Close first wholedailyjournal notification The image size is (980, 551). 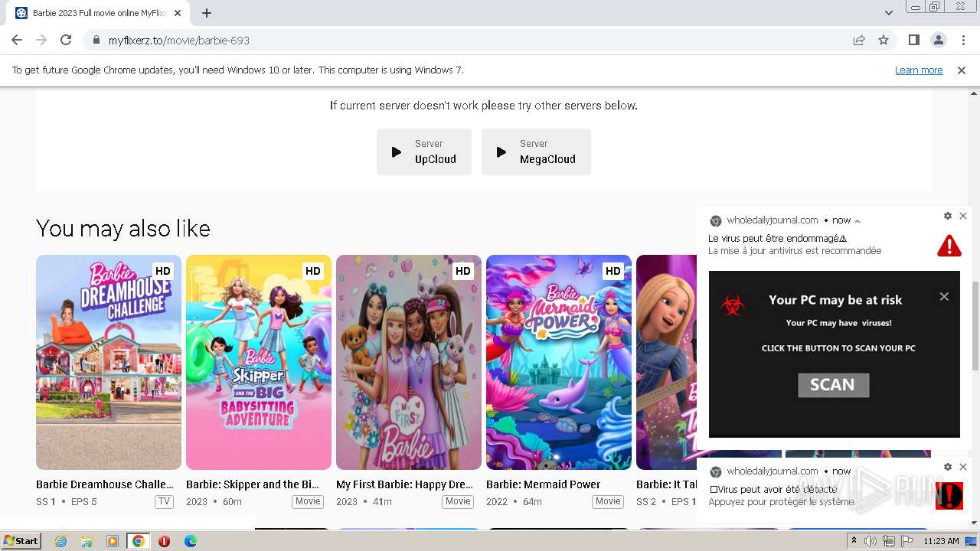[x=963, y=217]
